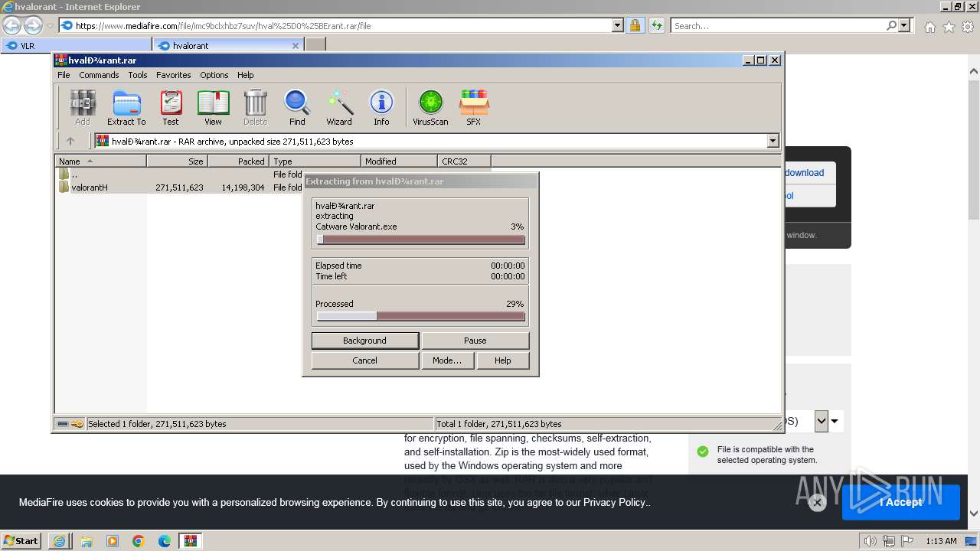Open the File menu in WinRAR
The width and height of the screenshot is (980, 551).
64,75
